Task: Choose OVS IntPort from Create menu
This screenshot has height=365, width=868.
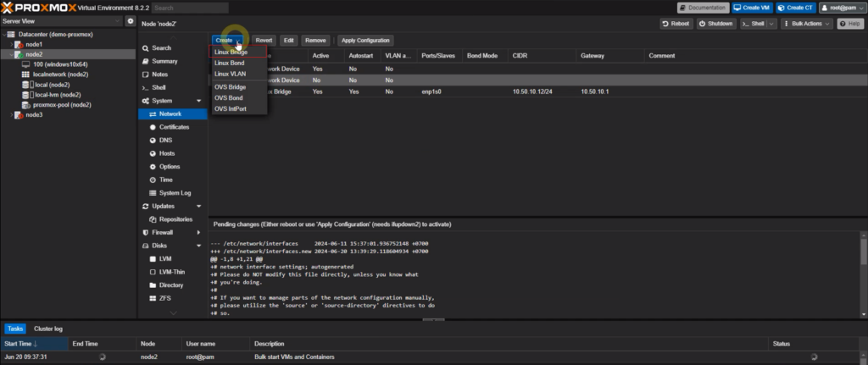Action: pos(238,109)
